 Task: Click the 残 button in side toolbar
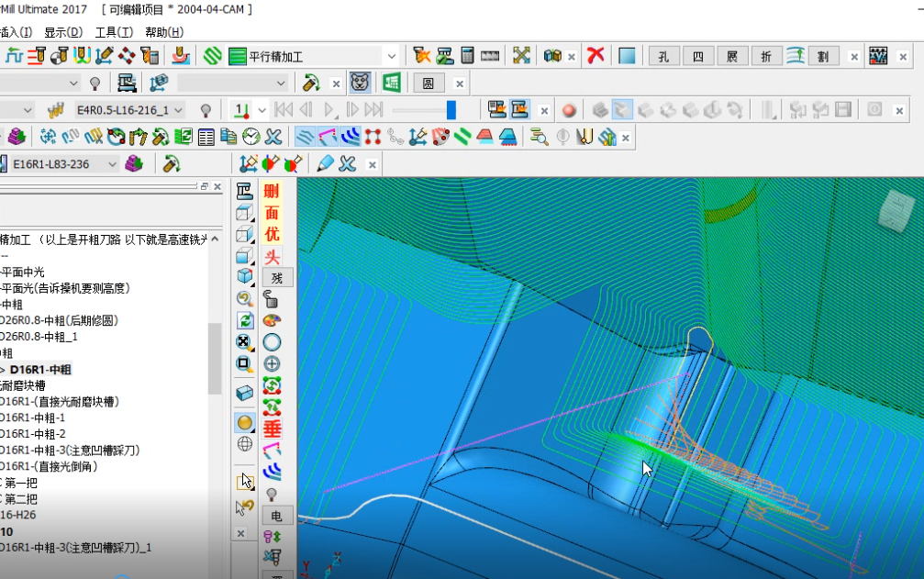pos(276,278)
